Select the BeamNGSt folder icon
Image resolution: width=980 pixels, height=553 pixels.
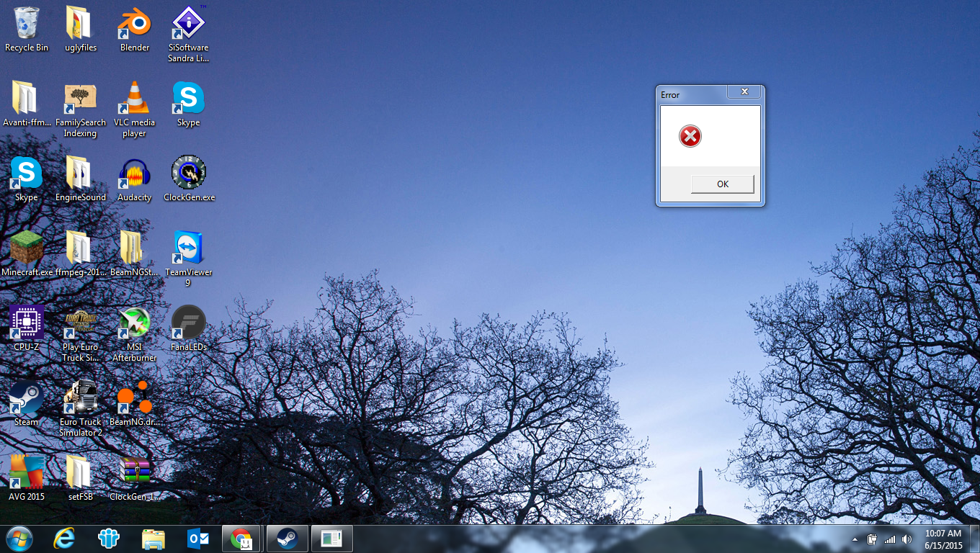coord(134,254)
